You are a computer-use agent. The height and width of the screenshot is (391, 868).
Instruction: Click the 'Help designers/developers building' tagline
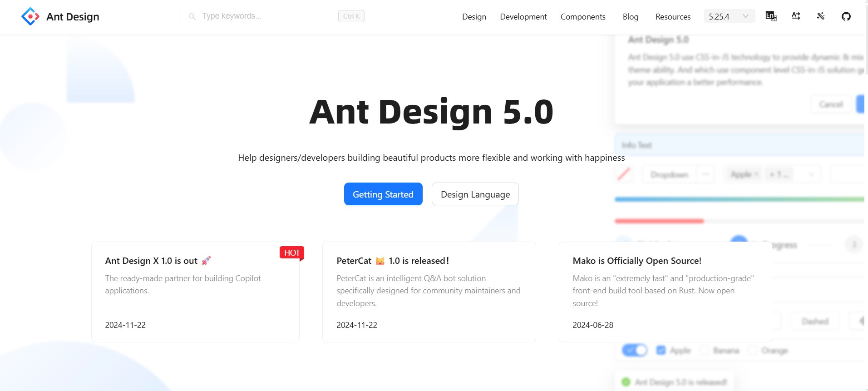coord(431,158)
